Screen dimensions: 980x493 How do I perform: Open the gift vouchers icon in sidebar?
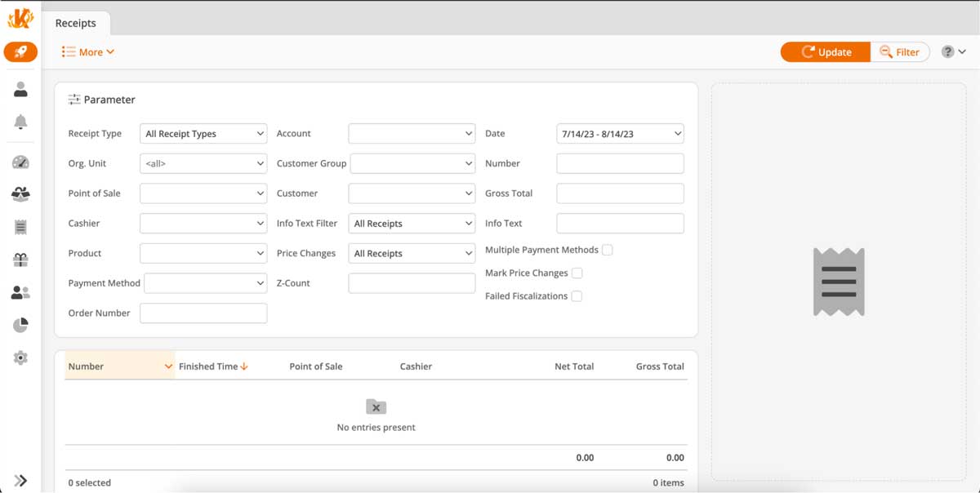pos(20,260)
